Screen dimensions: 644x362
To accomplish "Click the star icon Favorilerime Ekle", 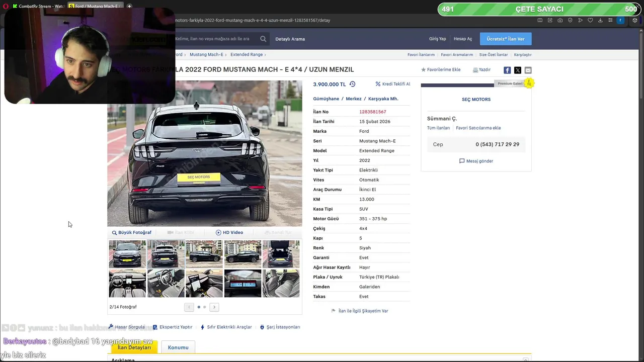I will pos(424,70).
